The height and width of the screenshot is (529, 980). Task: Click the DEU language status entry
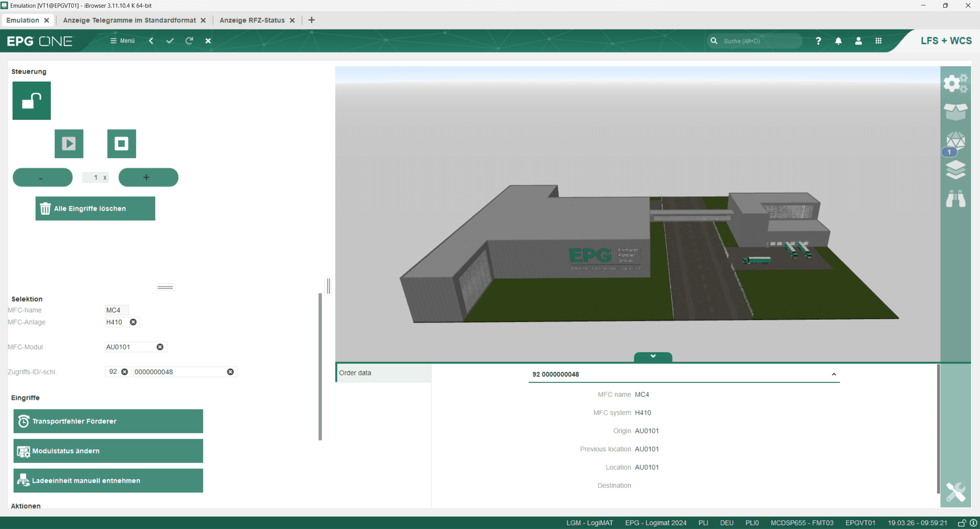click(726, 523)
